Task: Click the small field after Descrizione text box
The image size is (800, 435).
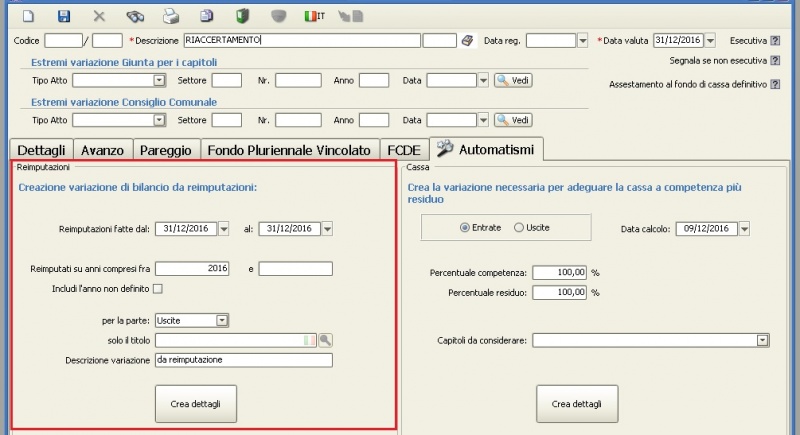Action: tap(440, 40)
